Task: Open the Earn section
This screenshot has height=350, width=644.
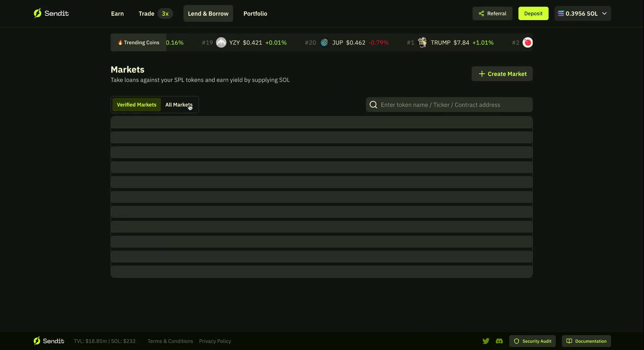Action: (117, 13)
